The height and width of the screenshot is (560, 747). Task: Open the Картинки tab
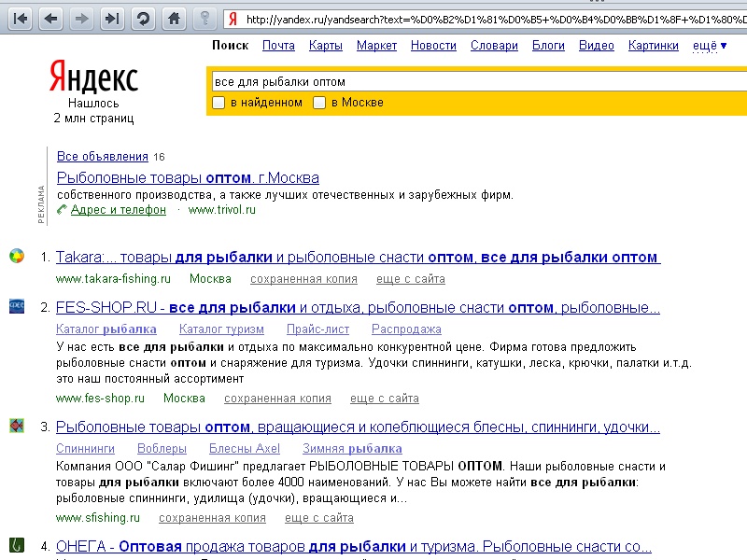[x=653, y=46]
